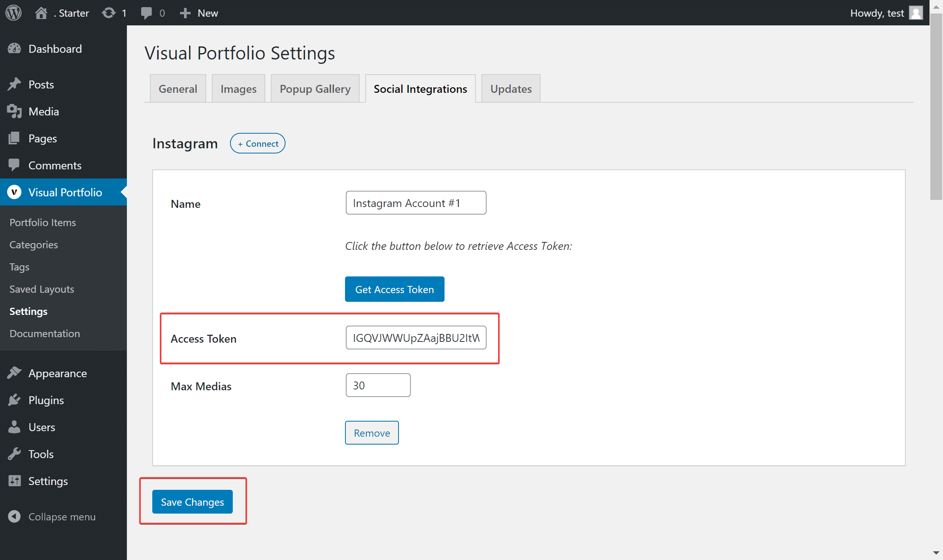Focus the Access Token field
The width and height of the screenshot is (943, 560).
tap(416, 338)
